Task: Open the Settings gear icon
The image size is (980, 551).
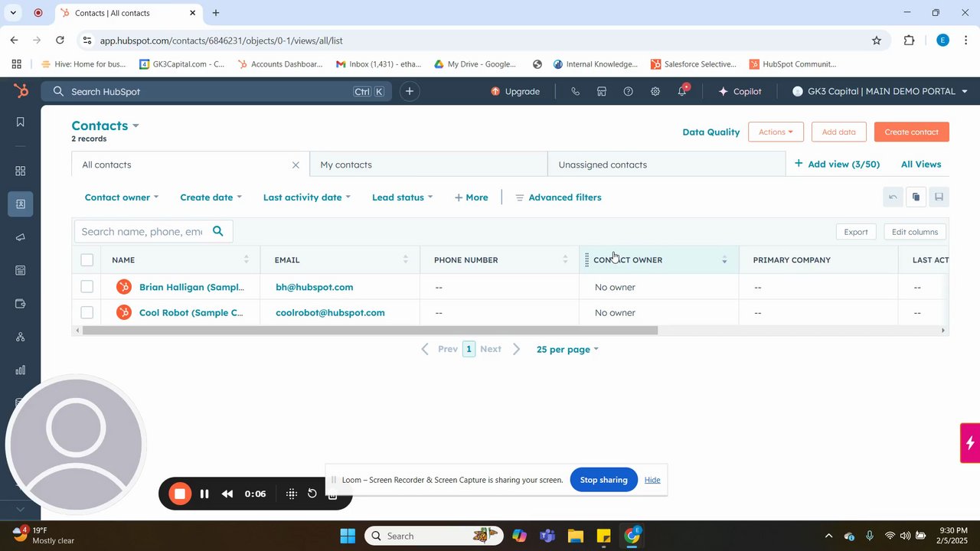Action: pos(655,91)
